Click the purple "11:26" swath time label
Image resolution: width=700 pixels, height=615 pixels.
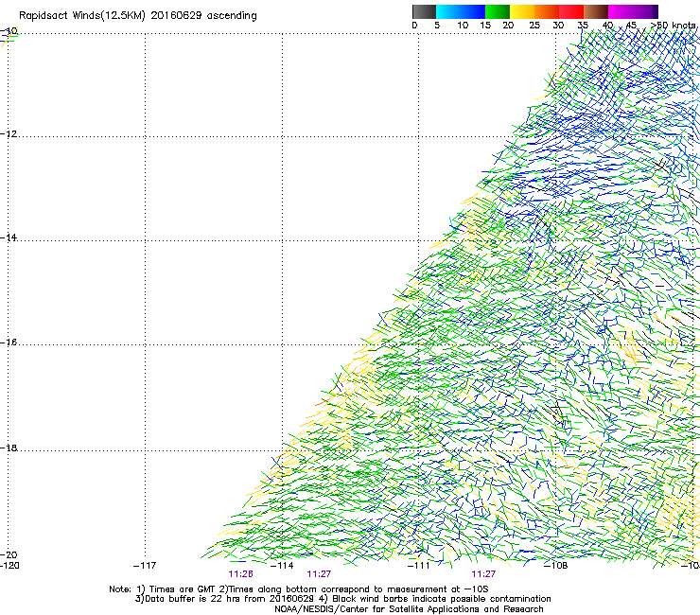[240, 574]
